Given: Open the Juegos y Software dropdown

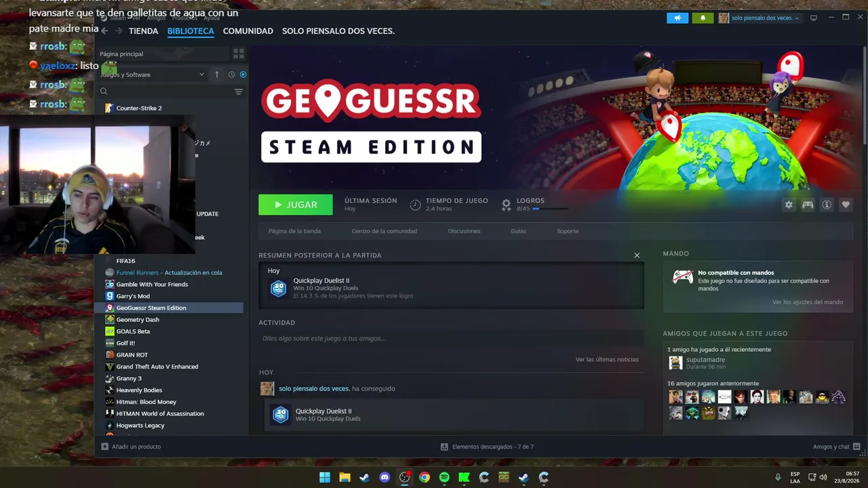Looking at the screenshot, I should click(x=153, y=75).
